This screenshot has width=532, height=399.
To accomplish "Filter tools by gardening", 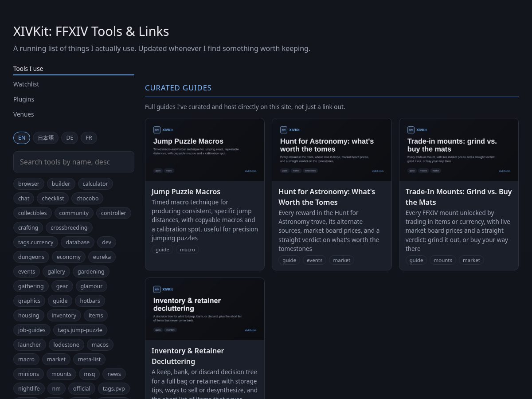I will coord(91,271).
